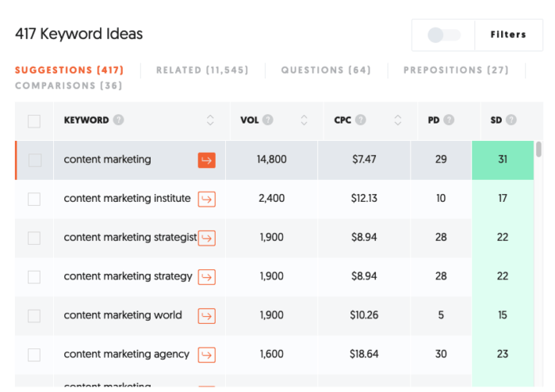Open arrow icon for content marketing strategist
The width and height of the screenshot is (555, 392).
[207, 238]
